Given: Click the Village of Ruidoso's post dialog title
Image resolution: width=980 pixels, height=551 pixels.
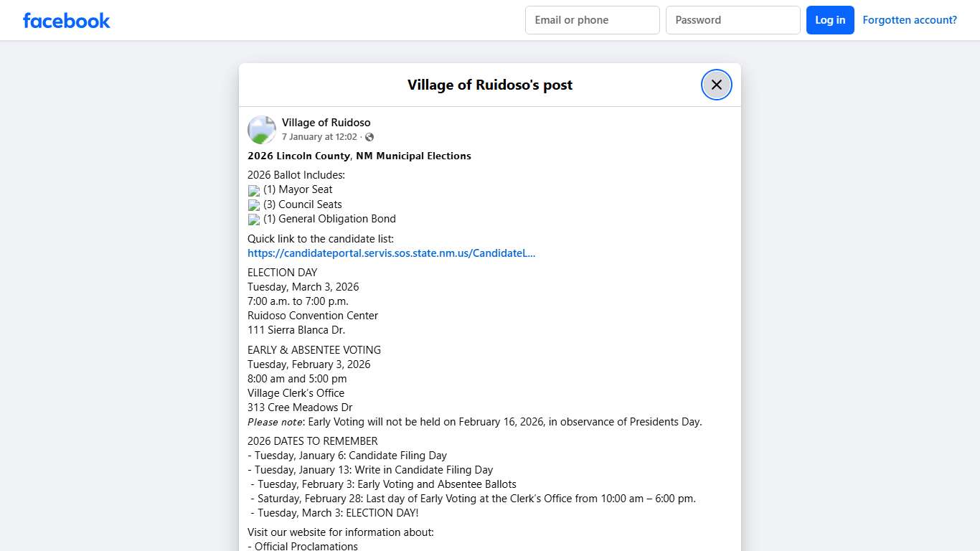Looking at the screenshot, I should coord(489,85).
